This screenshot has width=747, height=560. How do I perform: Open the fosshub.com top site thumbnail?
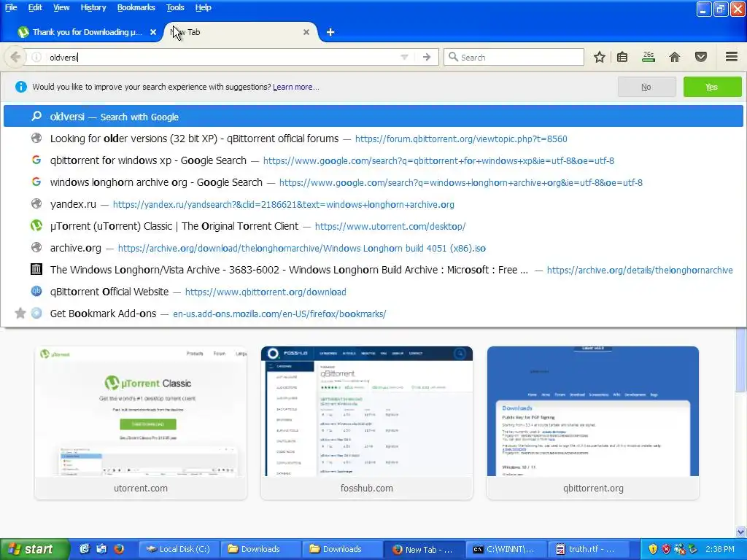[367, 423]
